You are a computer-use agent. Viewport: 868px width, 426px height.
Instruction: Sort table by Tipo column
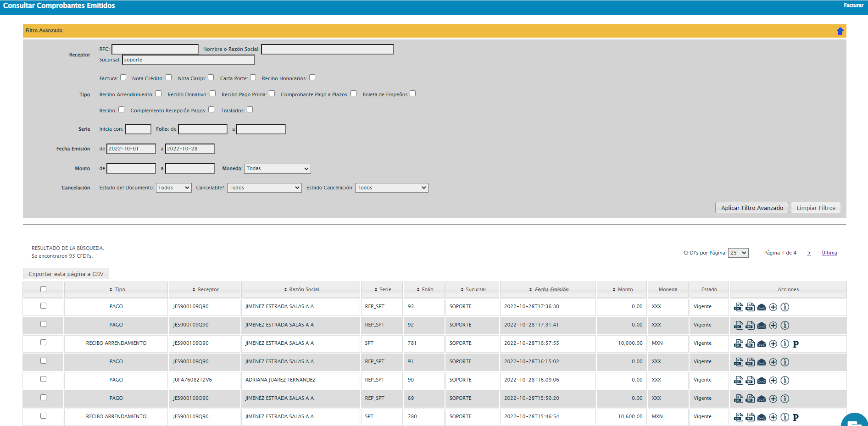point(117,289)
